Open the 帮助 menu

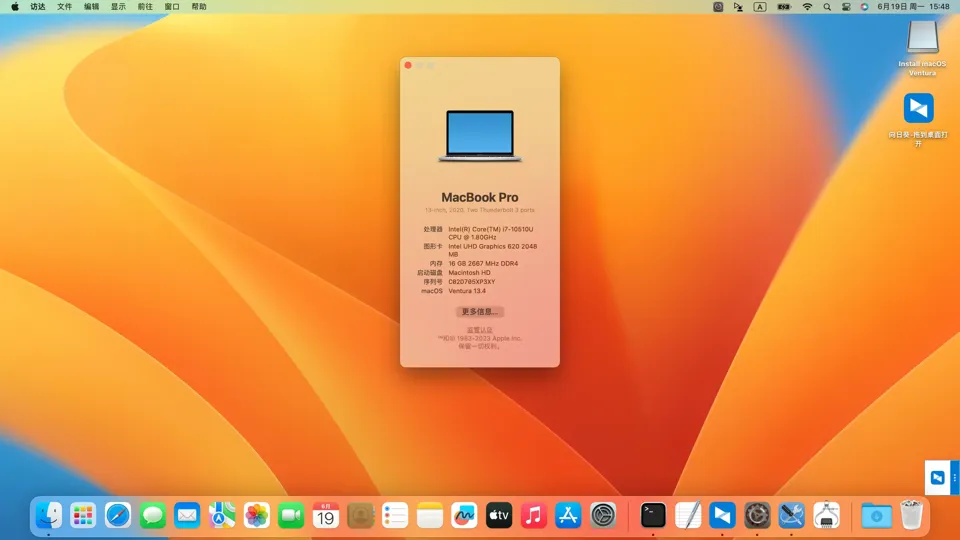click(199, 7)
